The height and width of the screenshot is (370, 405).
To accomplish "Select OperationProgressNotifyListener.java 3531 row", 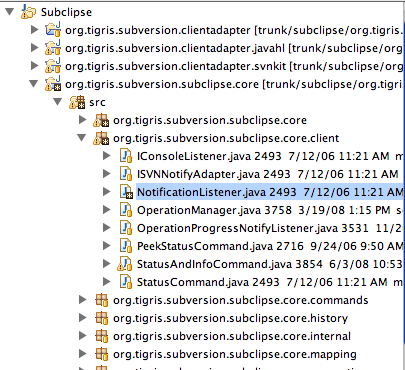I will [269, 228].
